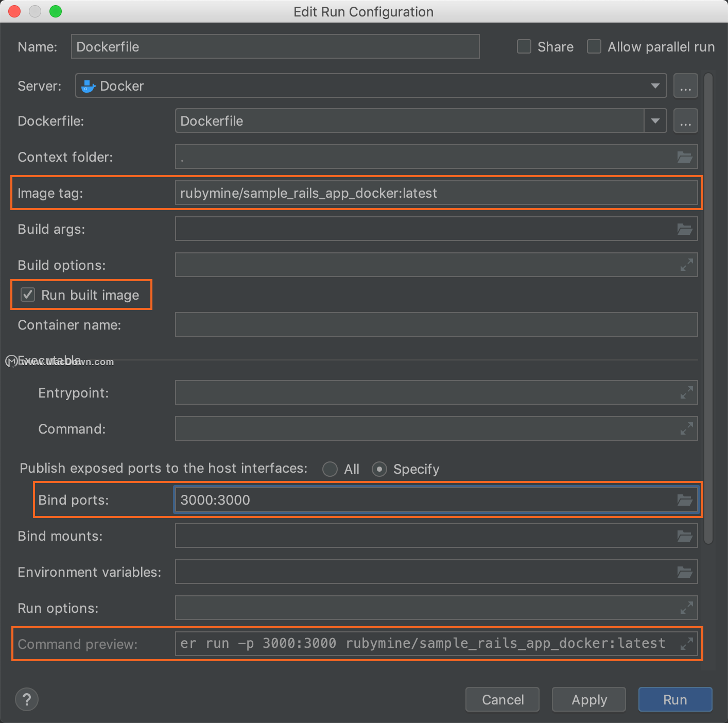This screenshot has height=723, width=728.
Task: Expand the Run options field editor
Action: pyautogui.click(x=686, y=608)
